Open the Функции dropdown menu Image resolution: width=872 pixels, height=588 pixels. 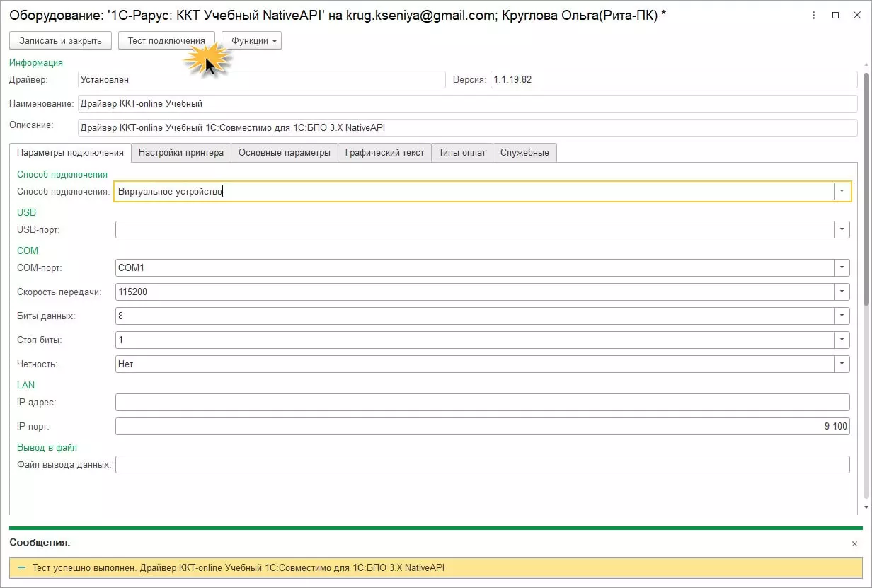tap(251, 41)
